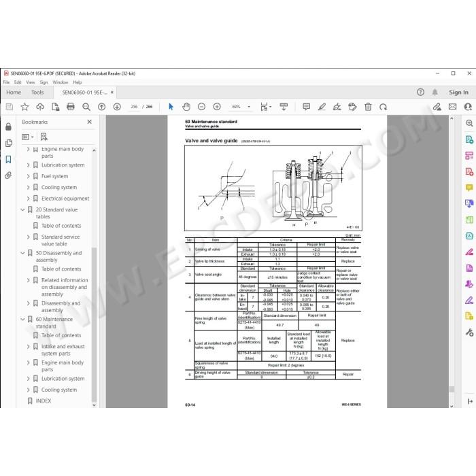476x476 pixels.
Task: Upload the file to cloud storage
Action: [40, 107]
